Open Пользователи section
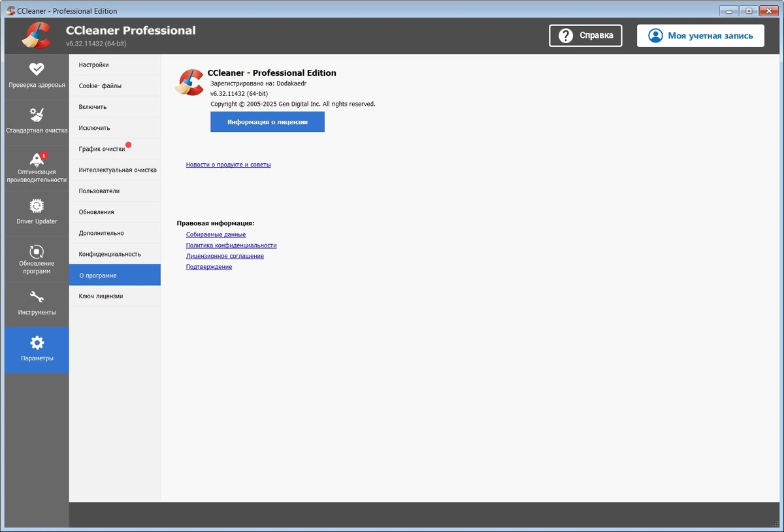The width and height of the screenshot is (784, 532). 115,191
